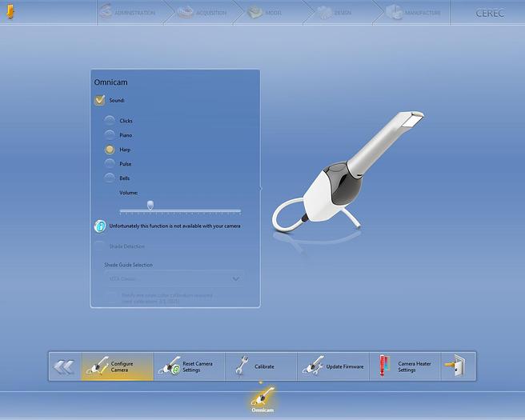This screenshot has width=525, height=420.
Task: Toggle the Shade Detection checkbox
Action: pos(99,246)
